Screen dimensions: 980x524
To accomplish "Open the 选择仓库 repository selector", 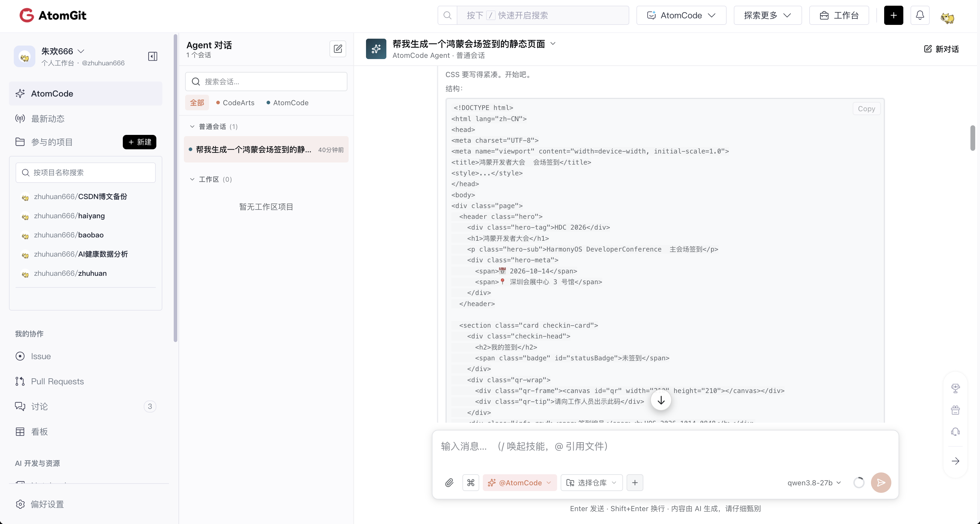I will point(591,483).
